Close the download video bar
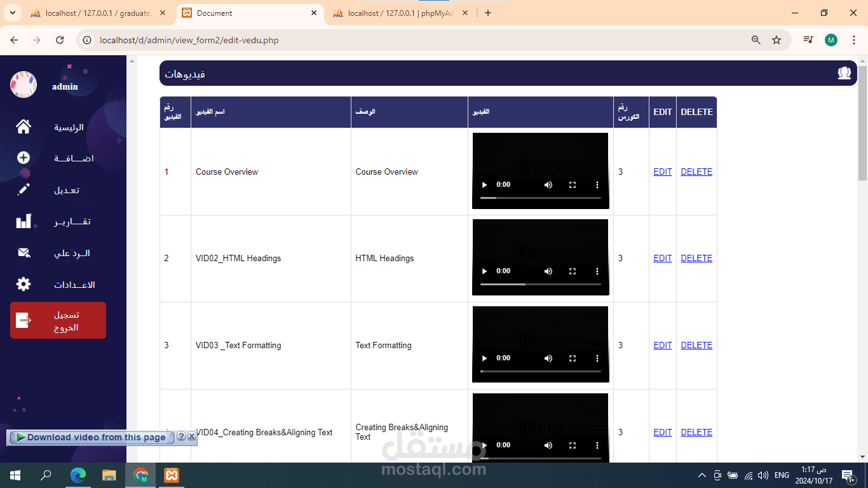Viewport: 868px width, 488px height. click(x=192, y=437)
